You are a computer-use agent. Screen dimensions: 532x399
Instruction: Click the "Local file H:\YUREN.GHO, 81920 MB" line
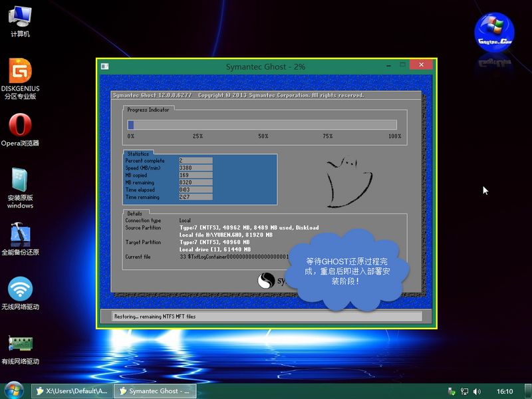pyautogui.click(x=226, y=235)
